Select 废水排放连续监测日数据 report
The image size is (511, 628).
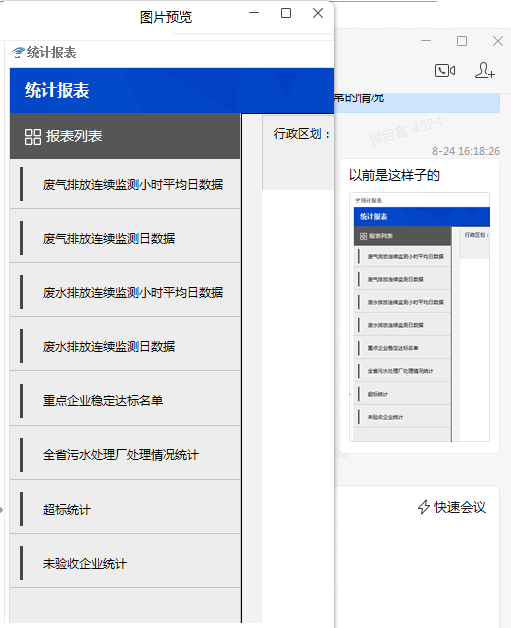tap(125, 346)
